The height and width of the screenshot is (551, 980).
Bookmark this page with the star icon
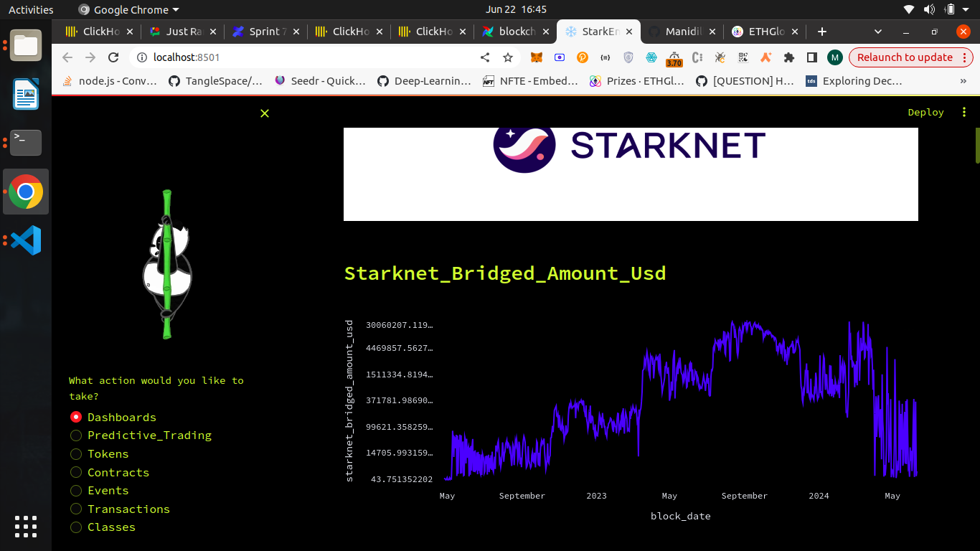(x=508, y=57)
